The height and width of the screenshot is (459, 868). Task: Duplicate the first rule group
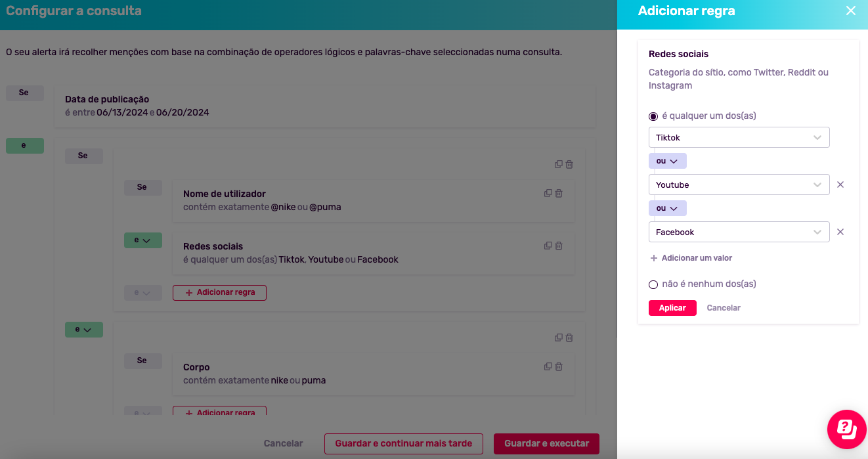[559, 164]
